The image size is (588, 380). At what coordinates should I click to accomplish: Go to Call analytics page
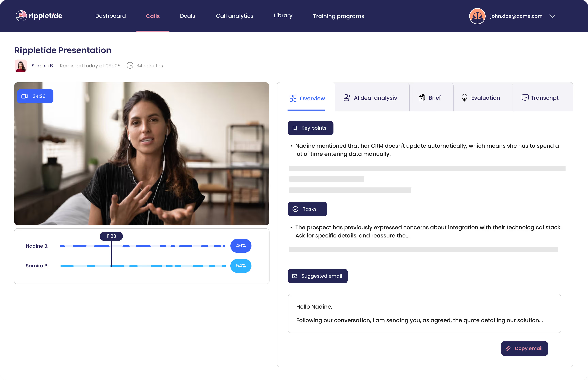point(234,16)
